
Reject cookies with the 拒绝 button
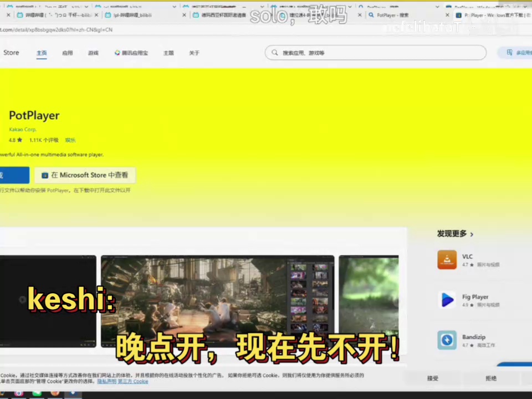491,378
